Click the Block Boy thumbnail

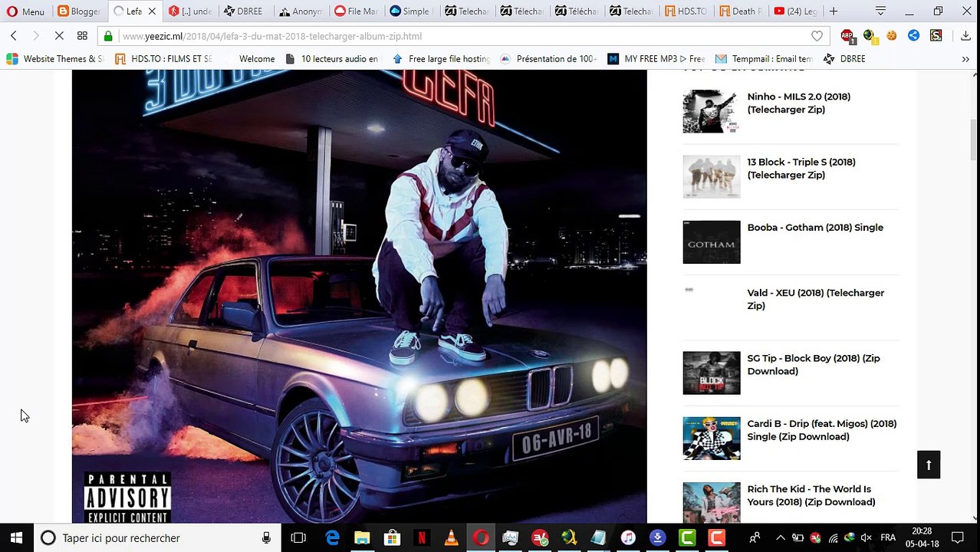(x=711, y=373)
